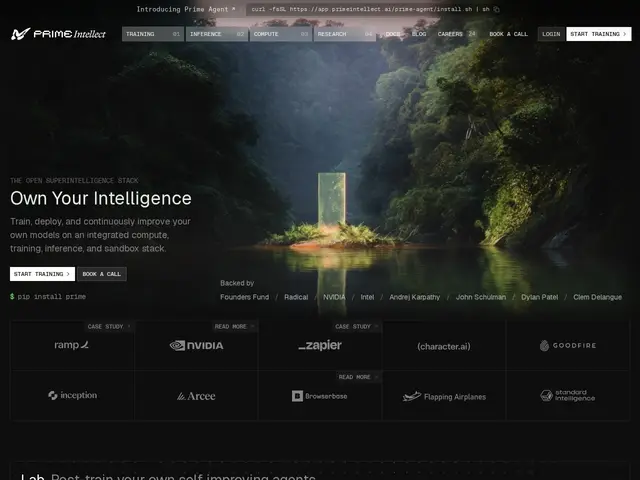Go to the Blog page

click(x=419, y=34)
